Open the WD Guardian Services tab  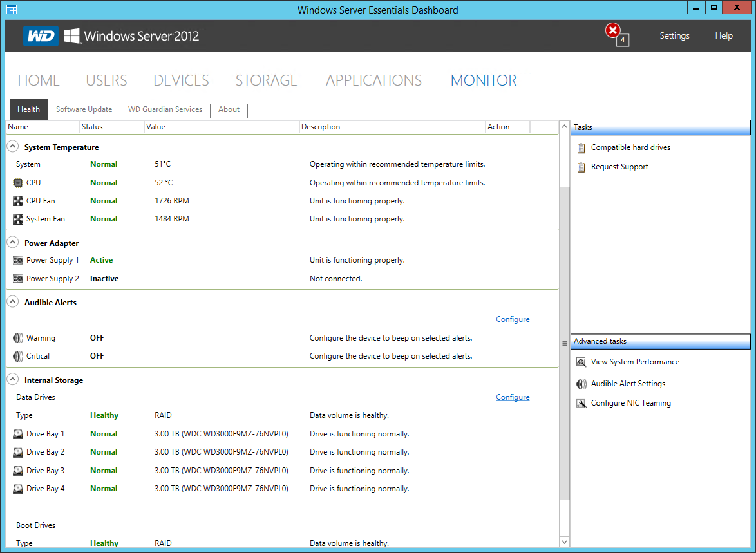tap(165, 109)
